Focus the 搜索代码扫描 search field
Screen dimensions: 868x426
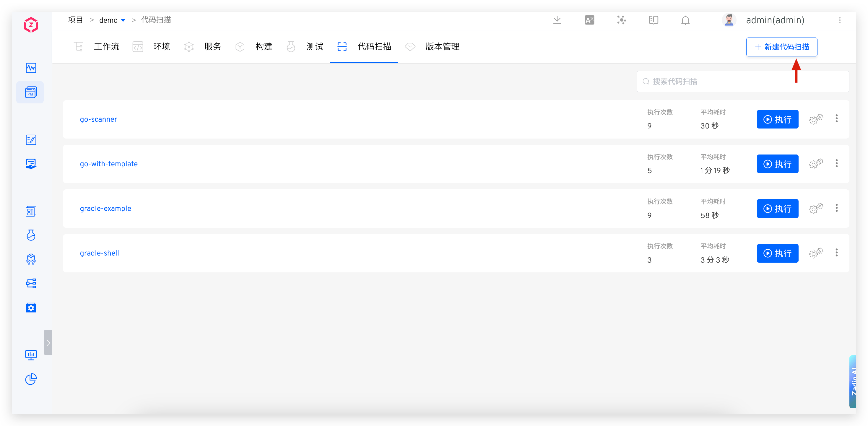pos(743,82)
